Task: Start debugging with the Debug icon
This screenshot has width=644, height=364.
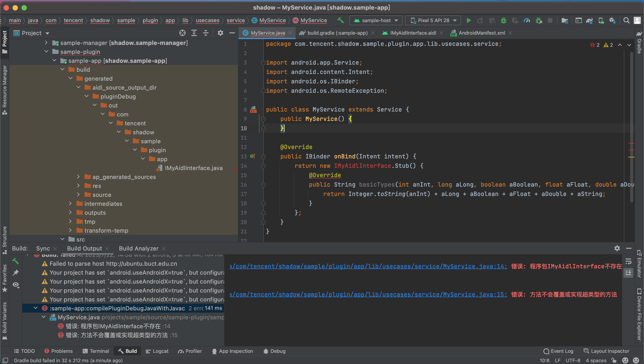Action: [x=503, y=20]
